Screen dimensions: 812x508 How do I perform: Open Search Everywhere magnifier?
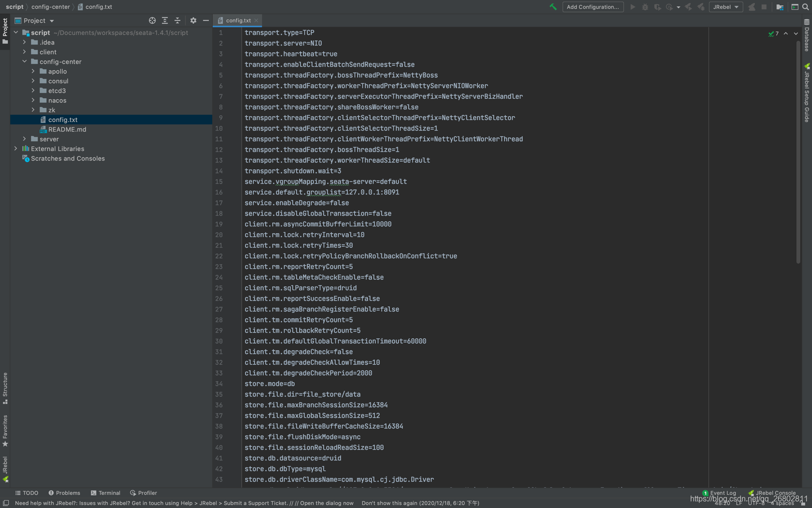pyautogui.click(x=806, y=7)
